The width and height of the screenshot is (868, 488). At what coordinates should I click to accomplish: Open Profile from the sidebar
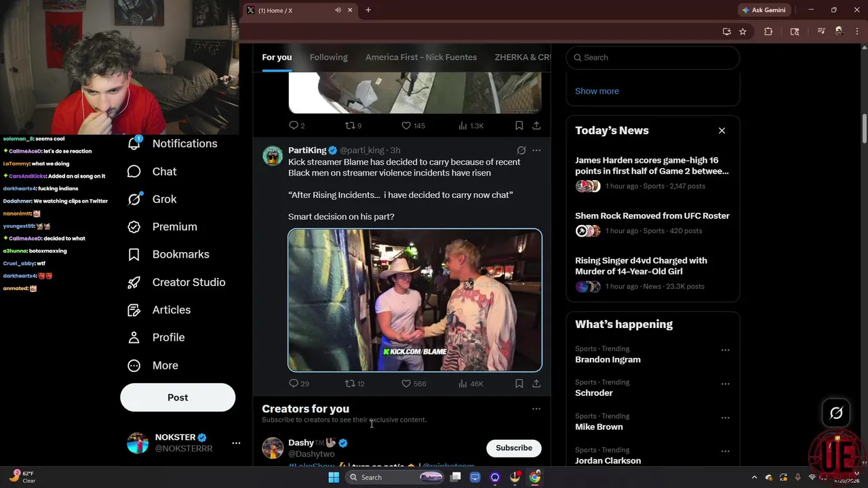coord(156,338)
